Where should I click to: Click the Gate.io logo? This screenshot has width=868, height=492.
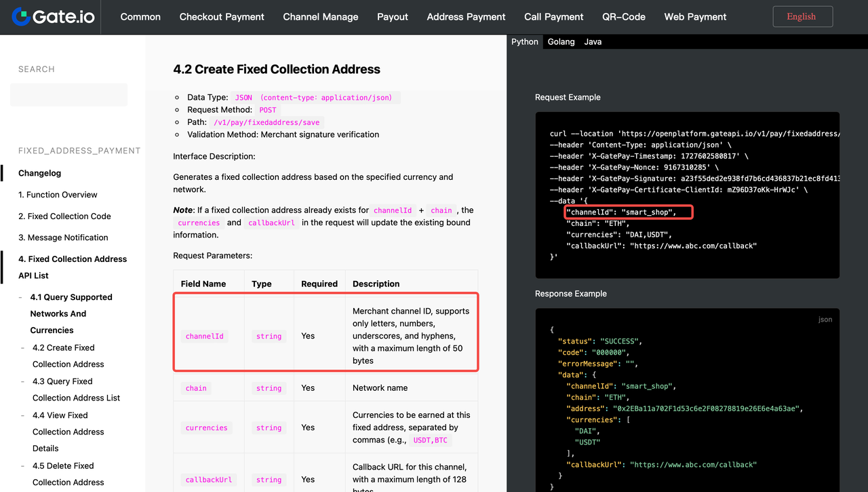pyautogui.click(x=52, y=17)
